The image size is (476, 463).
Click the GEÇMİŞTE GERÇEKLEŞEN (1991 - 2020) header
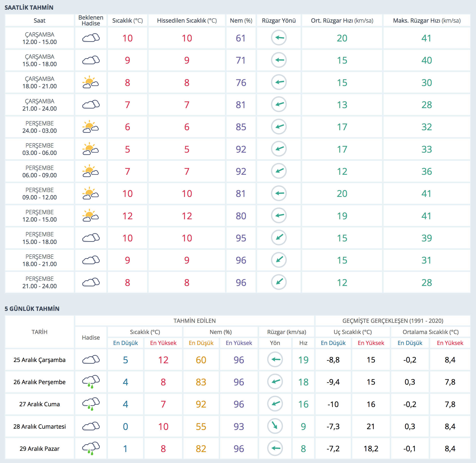pos(393,321)
